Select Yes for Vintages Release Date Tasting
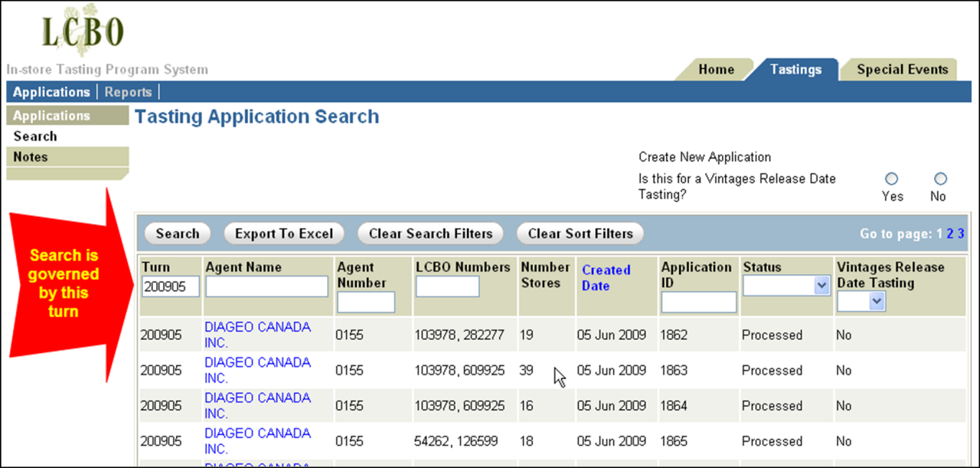The height and width of the screenshot is (468, 980). tap(891, 178)
